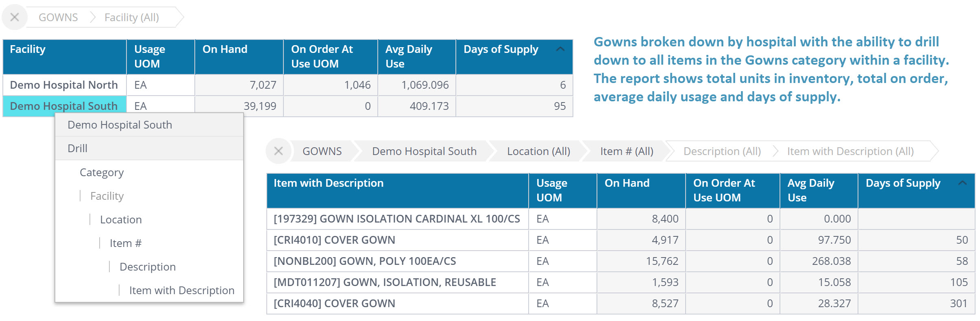Screen dimensions: 980x321
Task: Sort by top On Hand column header
Action: click(x=225, y=49)
